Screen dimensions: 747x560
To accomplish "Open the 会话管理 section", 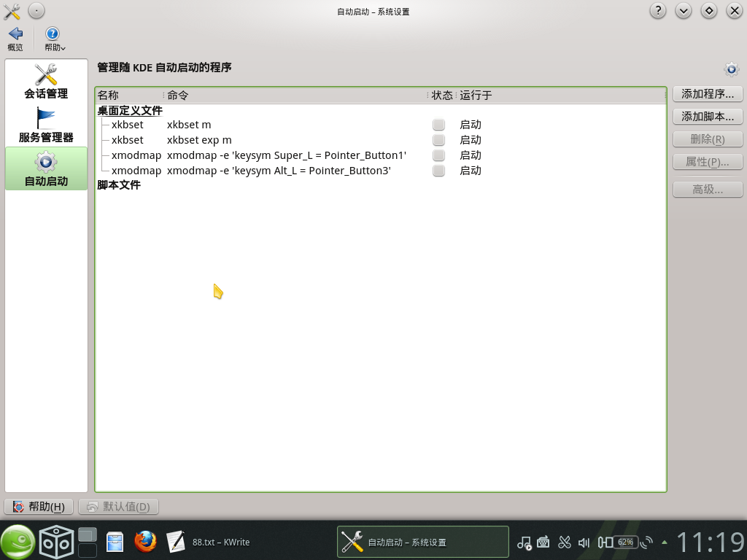I will [46, 82].
